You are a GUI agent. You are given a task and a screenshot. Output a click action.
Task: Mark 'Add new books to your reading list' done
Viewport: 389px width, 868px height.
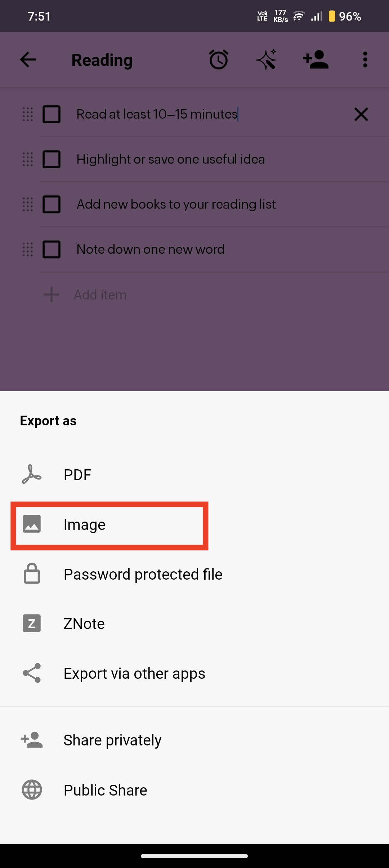tap(52, 204)
